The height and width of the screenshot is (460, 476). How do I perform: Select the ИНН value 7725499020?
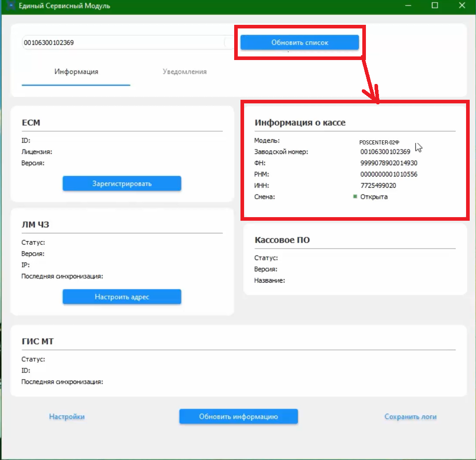pos(378,186)
